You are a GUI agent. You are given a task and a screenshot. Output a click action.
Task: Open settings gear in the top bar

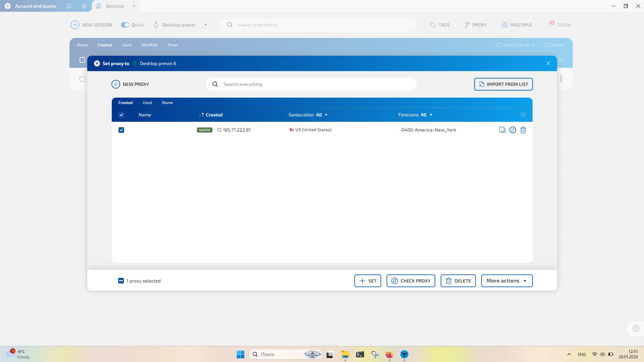tap(84, 6)
